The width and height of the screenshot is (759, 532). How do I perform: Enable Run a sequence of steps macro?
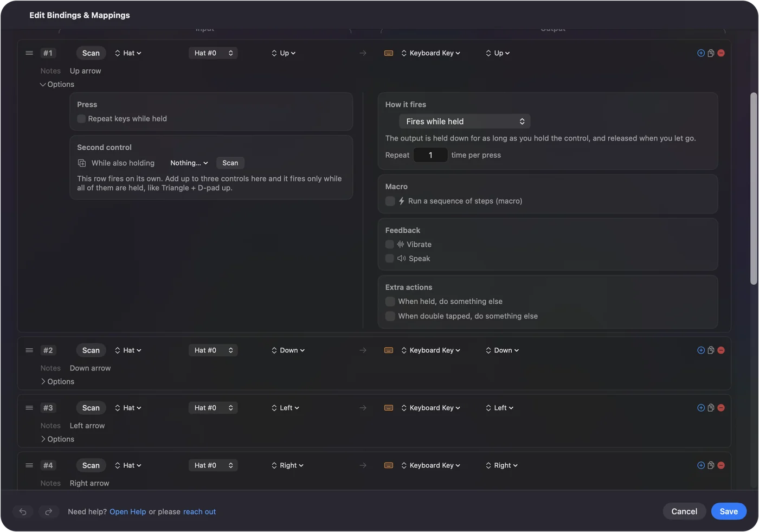pos(390,201)
